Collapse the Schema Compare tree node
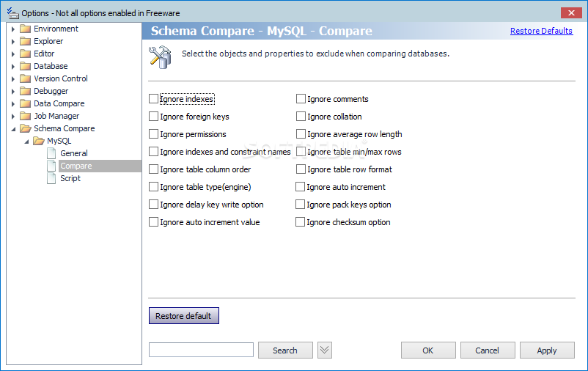The height and width of the screenshot is (371, 588). pyautogui.click(x=13, y=129)
